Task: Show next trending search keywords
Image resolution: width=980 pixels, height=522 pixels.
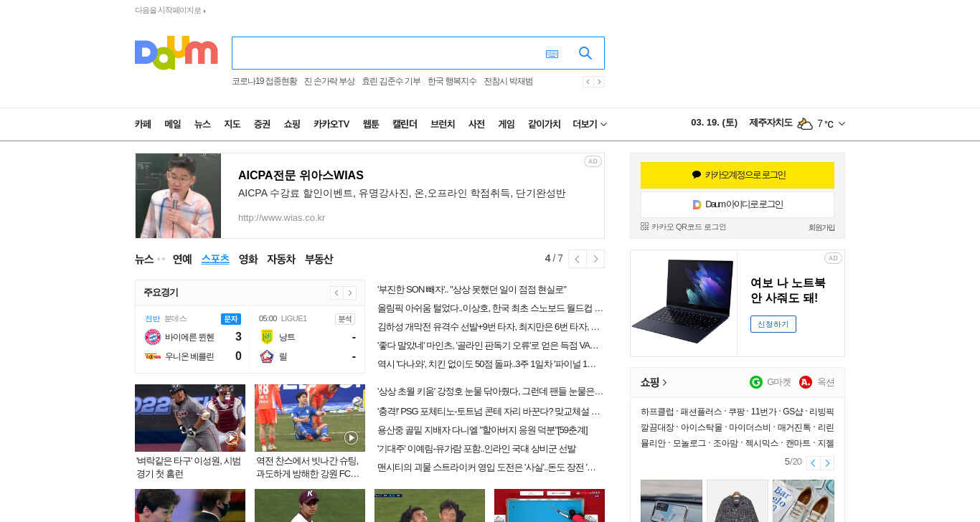Action: coord(599,82)
